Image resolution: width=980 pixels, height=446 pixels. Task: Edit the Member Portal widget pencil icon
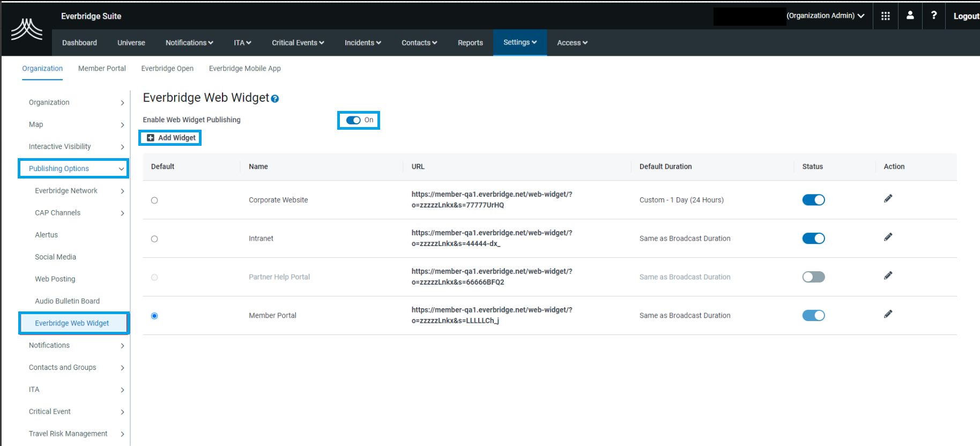click(888, 315)
